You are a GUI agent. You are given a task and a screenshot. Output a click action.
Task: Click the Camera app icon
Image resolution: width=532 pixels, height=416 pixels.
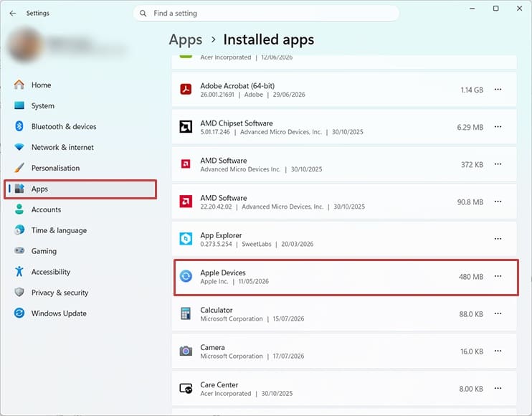click(x=186, y=351)
